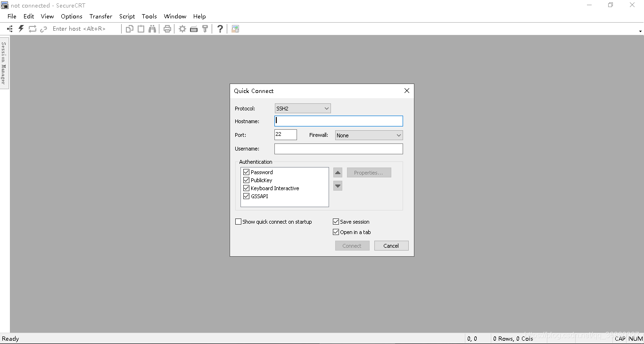Move authentication method up with arrow
Image resolution: width=644 pixels, height=344 pixels.
(x=338, y=173)
